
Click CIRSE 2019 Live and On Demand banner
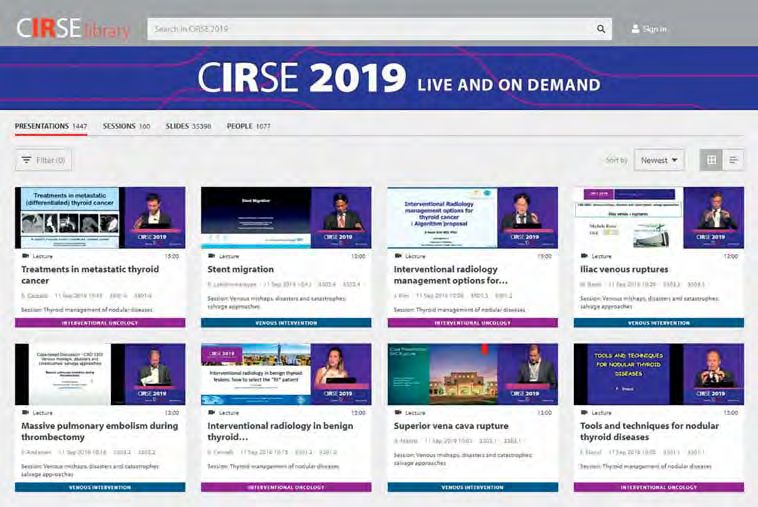[379, 78]
